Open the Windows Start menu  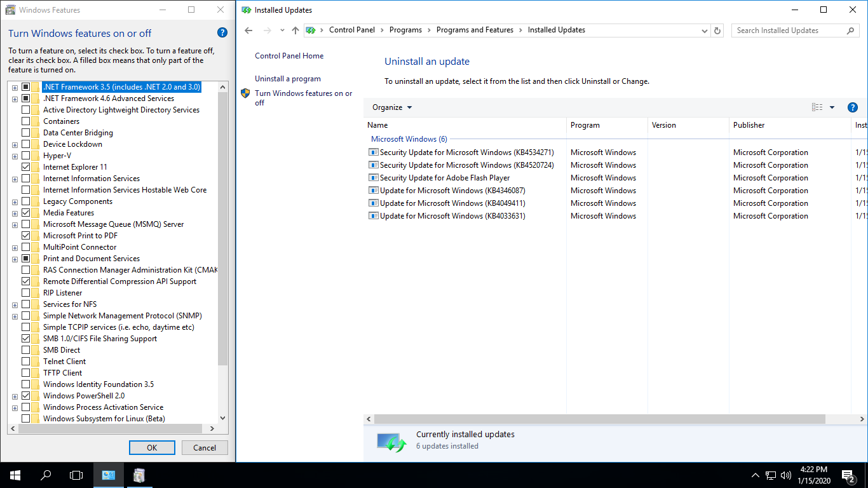click(x=15, y=475)
